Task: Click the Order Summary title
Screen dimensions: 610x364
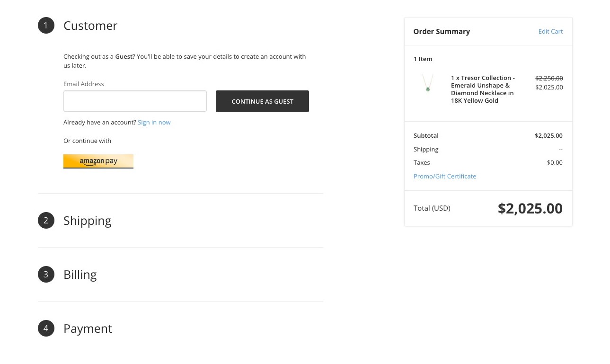Action: coord(442,32)
